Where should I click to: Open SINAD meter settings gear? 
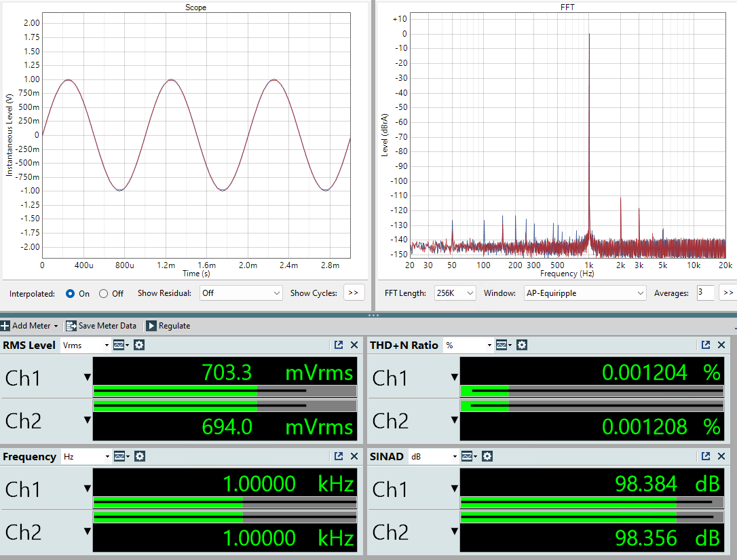(487, 456)
